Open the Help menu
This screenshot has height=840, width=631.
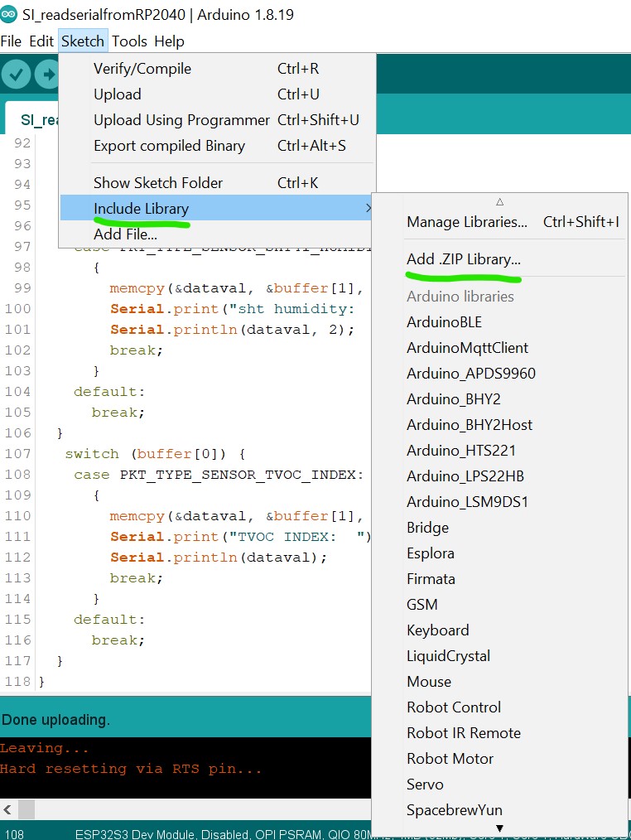coord(169,41)
